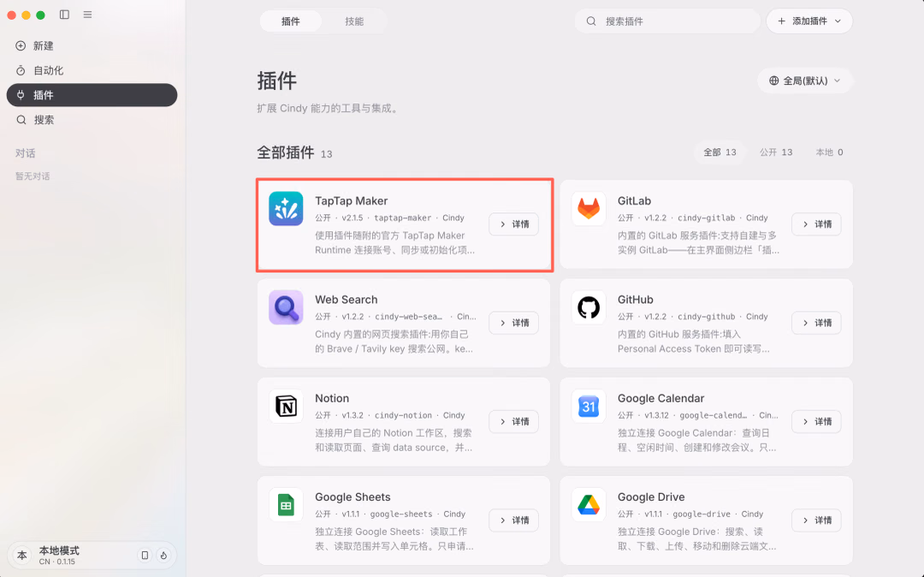The height and width of the screenshot is (577, 924).
Task: Click the Google Sheets title
Action: point(352,497)
